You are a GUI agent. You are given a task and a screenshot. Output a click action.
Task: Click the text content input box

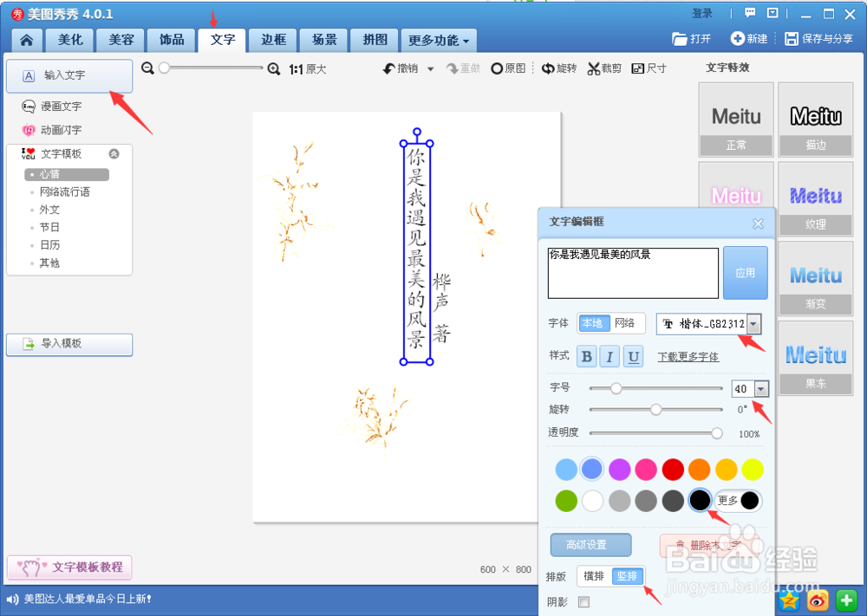pos(633,273)
